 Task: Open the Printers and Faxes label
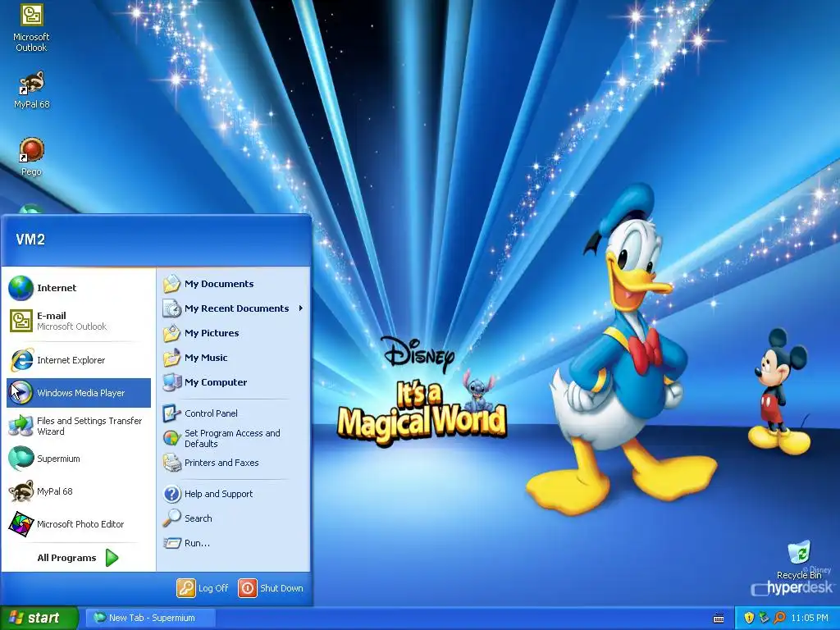221,463
